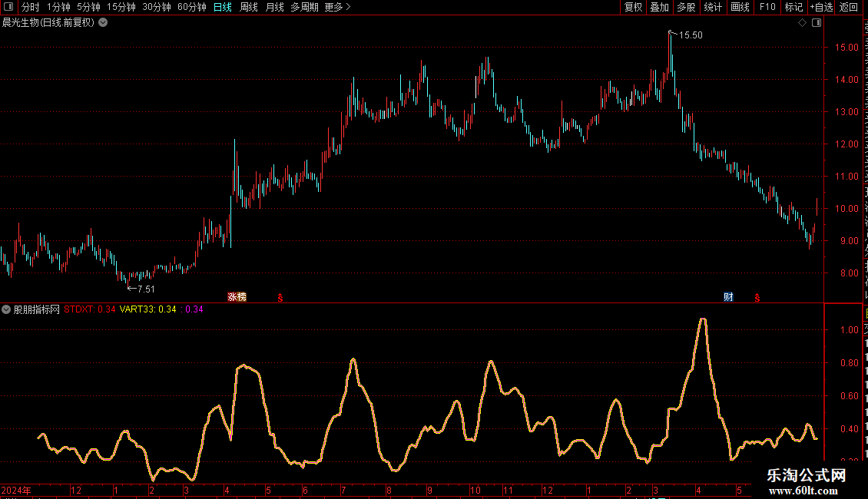
Task: Click the 15.50 high price label
Action: coord(691,35)
